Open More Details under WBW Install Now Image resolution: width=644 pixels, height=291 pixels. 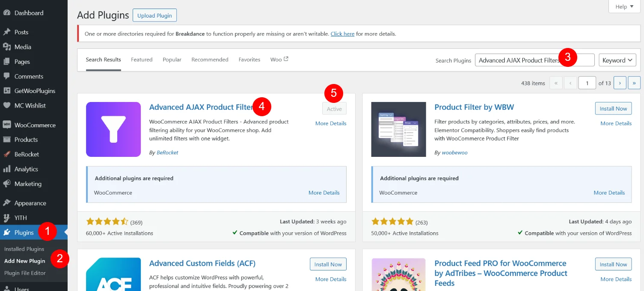pos(616,123)
